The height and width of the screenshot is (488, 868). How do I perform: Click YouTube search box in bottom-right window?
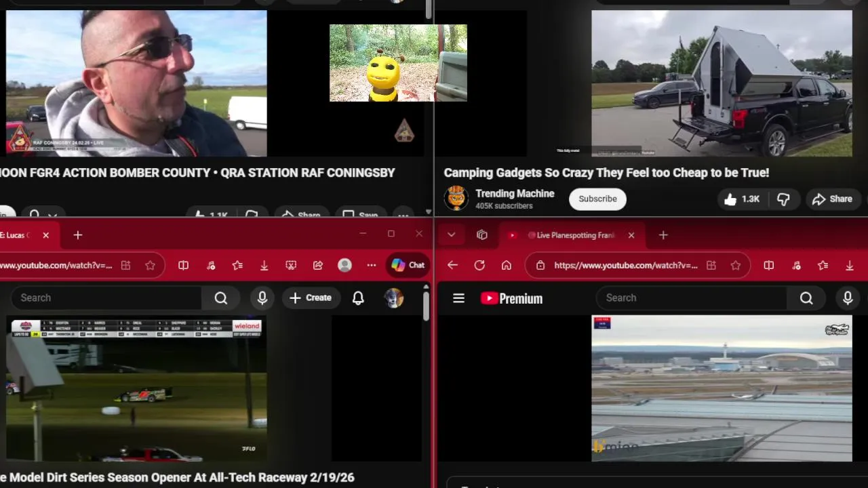[x=692, y=298]
